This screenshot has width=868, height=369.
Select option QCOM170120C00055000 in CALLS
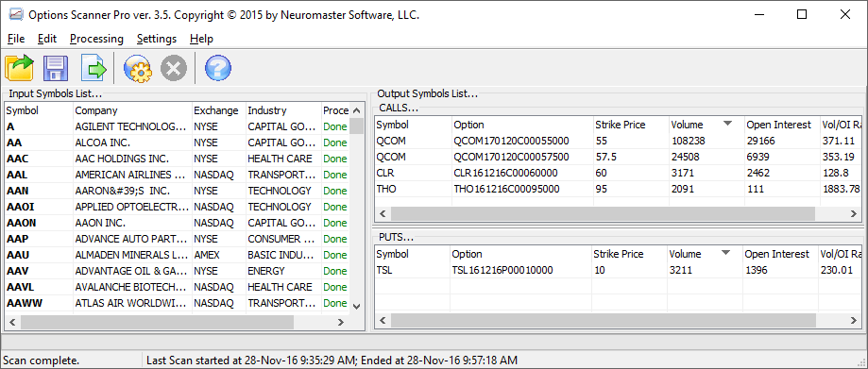pos(511,141)
